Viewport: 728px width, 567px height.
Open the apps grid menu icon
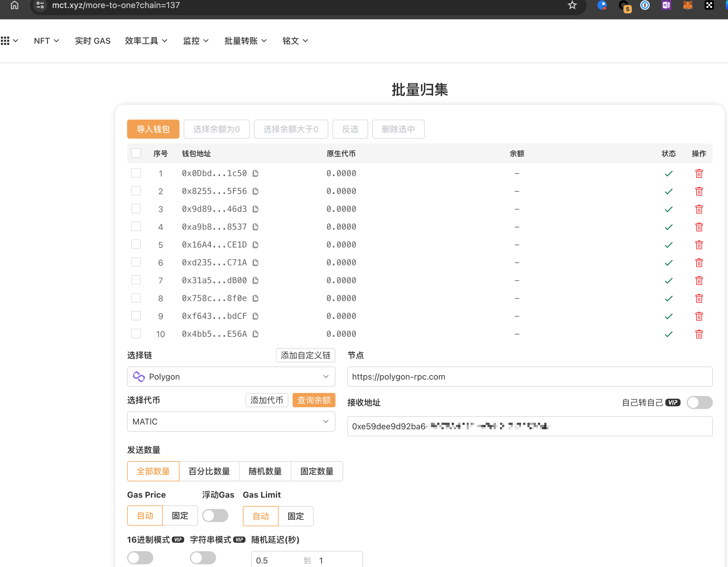[5, 41]
